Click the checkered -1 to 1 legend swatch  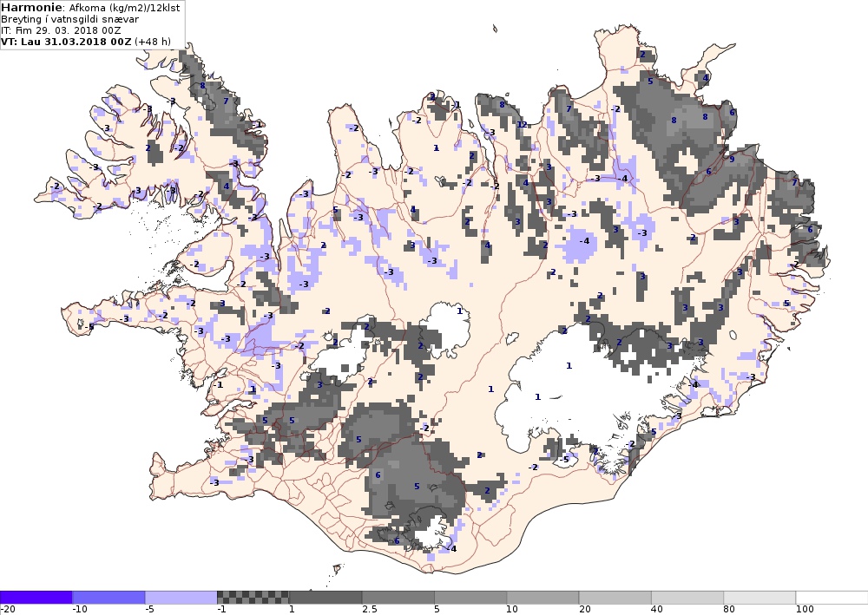(x=253, y=598)
